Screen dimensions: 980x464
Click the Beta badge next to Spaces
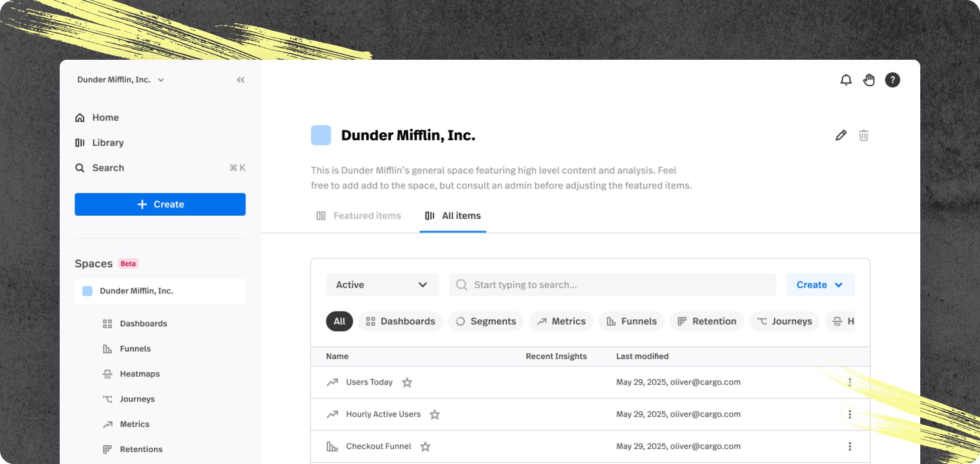pos(128,264)
